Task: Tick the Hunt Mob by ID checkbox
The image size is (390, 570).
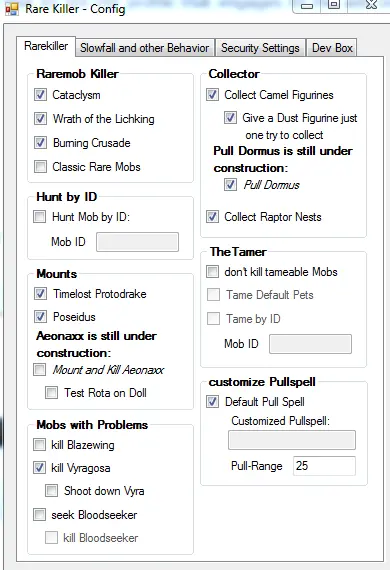Action: (39, 217)
